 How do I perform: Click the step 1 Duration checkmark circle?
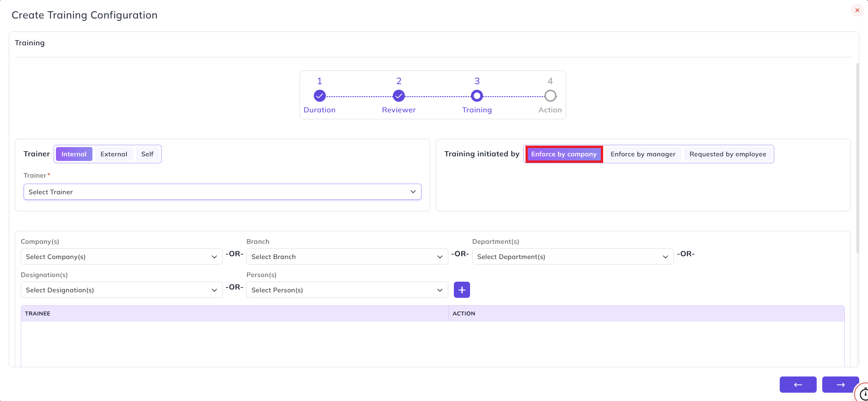pos(319,96)
